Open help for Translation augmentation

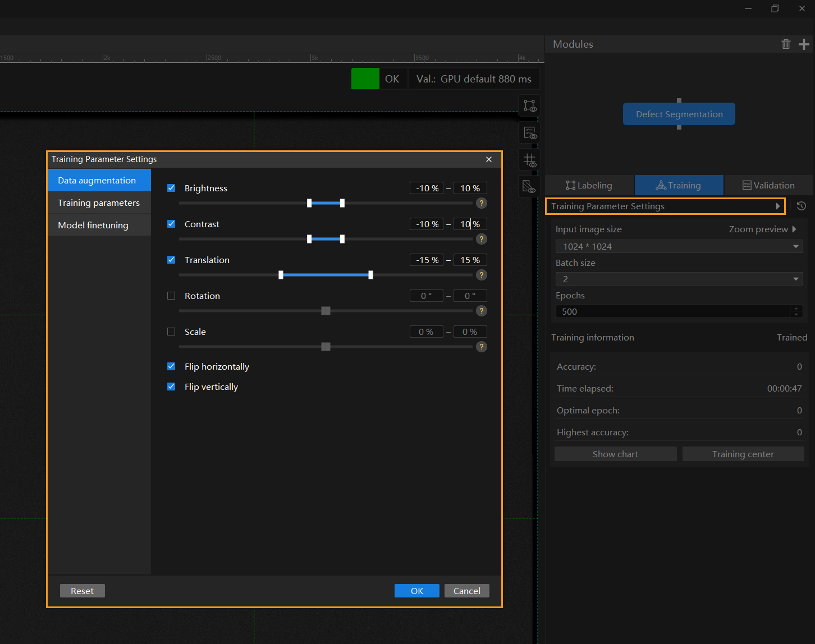(482, 275)
